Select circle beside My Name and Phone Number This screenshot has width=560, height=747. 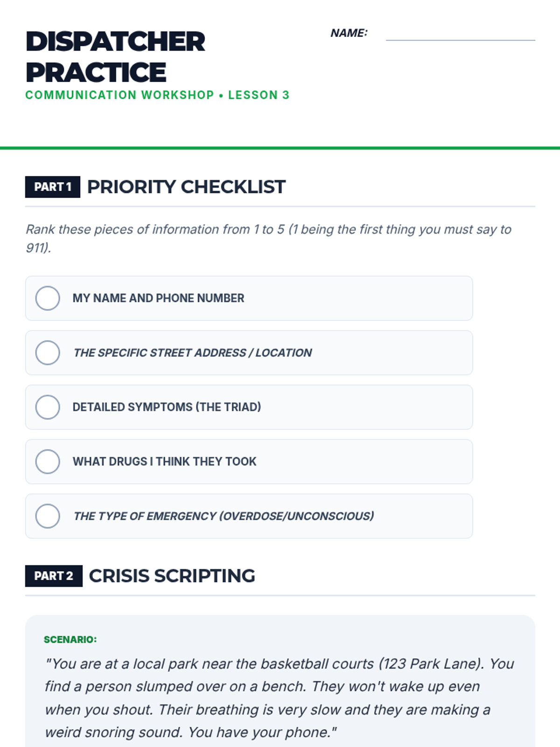pos(48,298)
